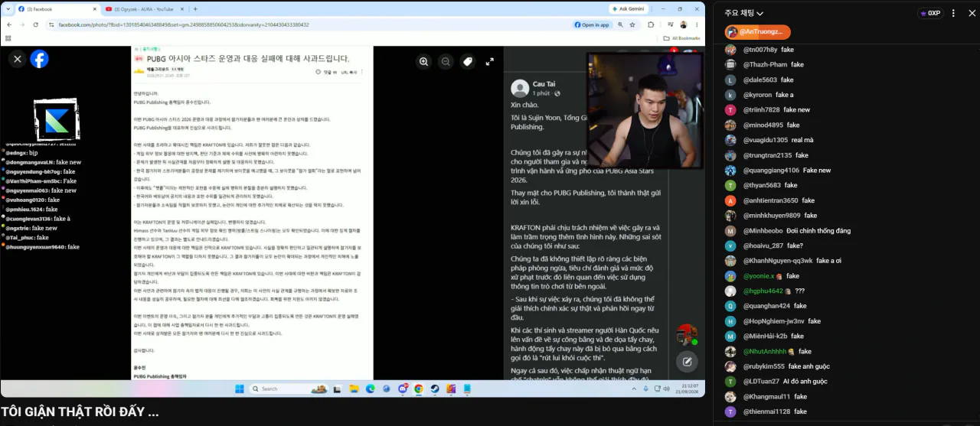Click member chat user @hgphu4642
980x426 pixels.
tap(763, 291)
